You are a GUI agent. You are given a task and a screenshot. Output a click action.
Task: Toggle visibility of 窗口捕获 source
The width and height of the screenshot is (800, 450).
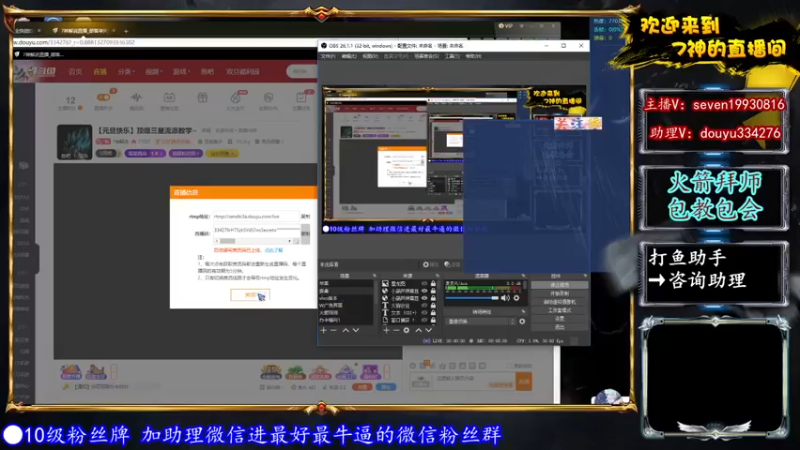click(x=424, y=320)
